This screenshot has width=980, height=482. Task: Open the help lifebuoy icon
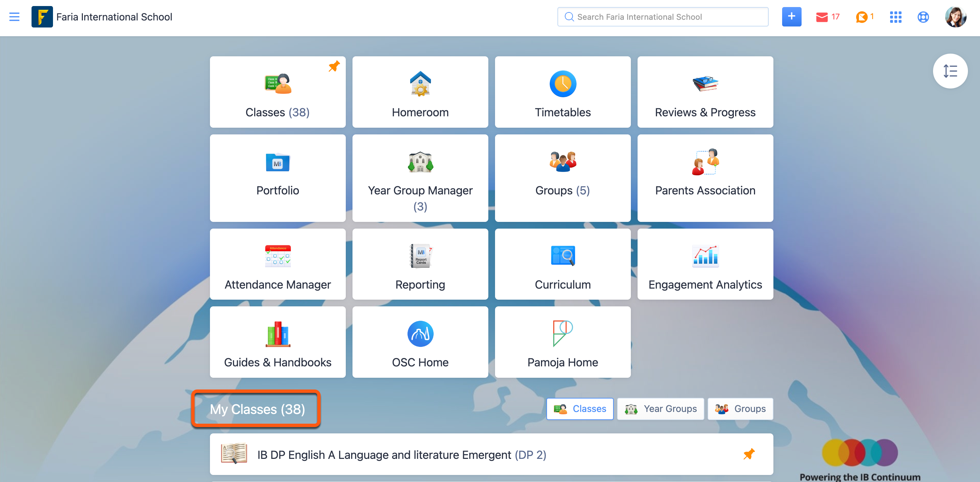(923, 17)
